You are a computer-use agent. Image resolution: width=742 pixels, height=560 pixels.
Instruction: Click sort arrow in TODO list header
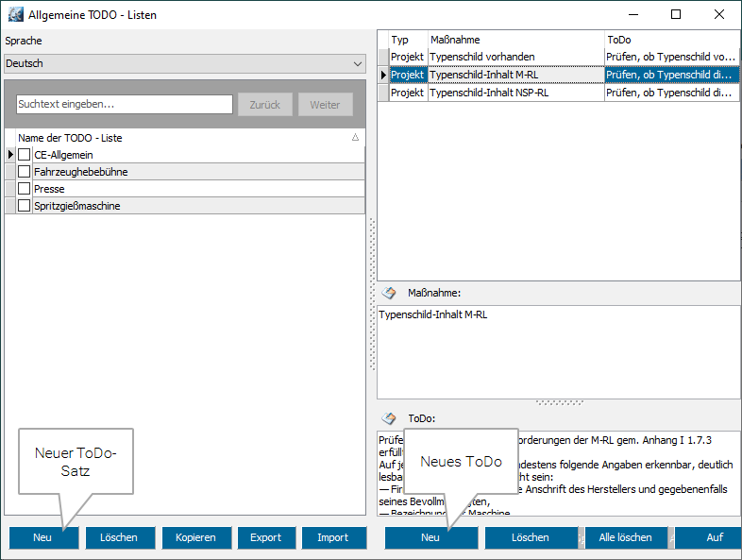(355, 138)
